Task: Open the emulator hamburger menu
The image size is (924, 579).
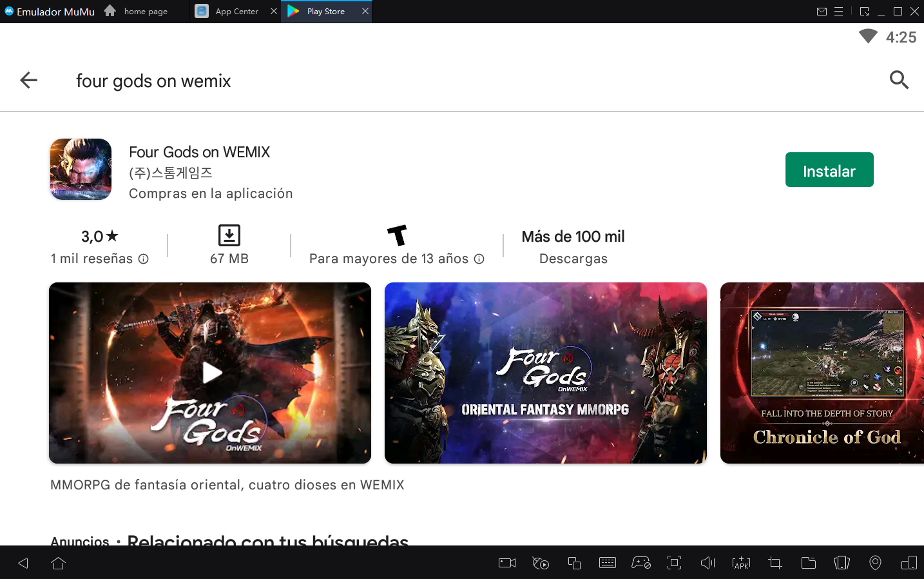Action: pyautogui.click(x=838, y=12)
